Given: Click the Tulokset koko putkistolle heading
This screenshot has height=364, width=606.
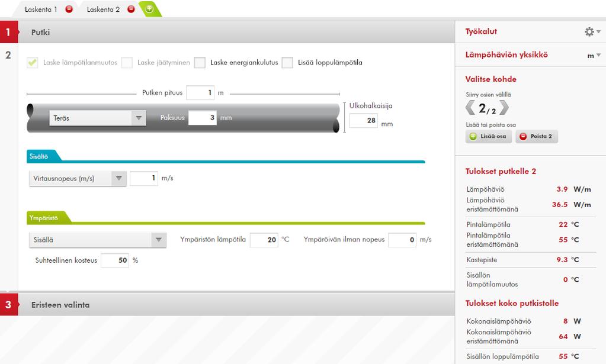Looking at the screenshot, I should pos(512,303).
